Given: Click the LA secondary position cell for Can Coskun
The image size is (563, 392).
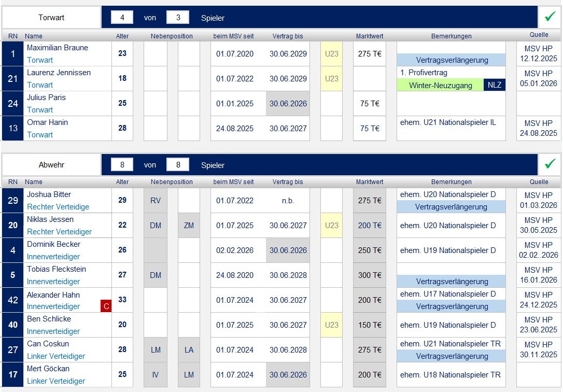Looking at the screenshot, I should 189,350.
